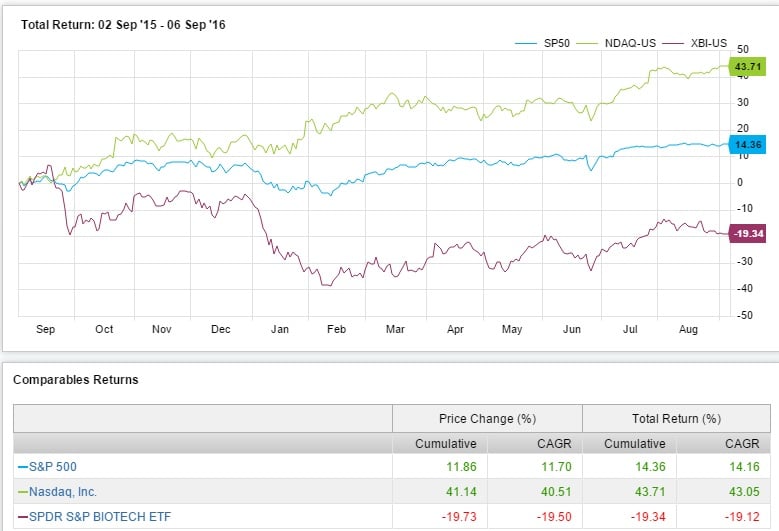Sort by CAGR under Price Change
The width and height of the screenshot is (779, 531).
coord(534,443)
